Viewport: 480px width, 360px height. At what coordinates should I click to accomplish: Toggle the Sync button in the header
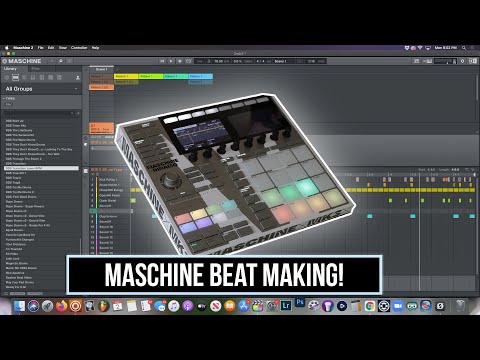pos(321,61)
